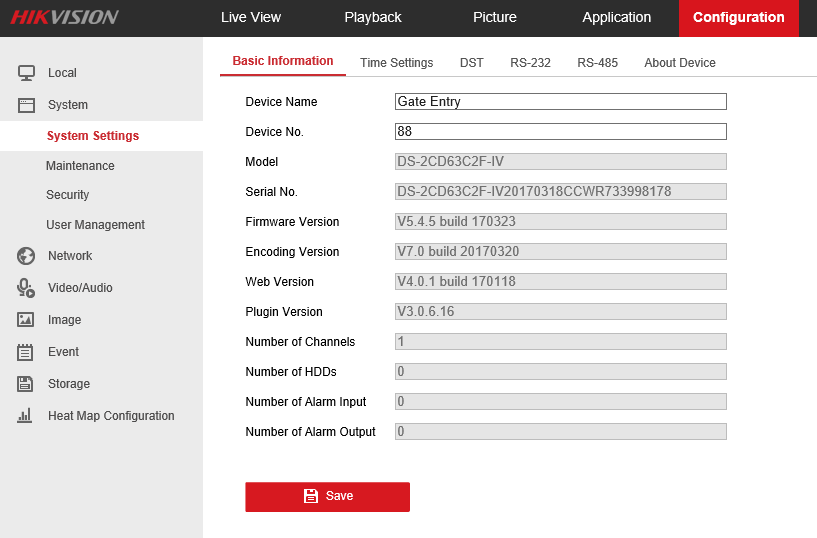
Task: Open the Application menu item
Action: coord(617,18)
